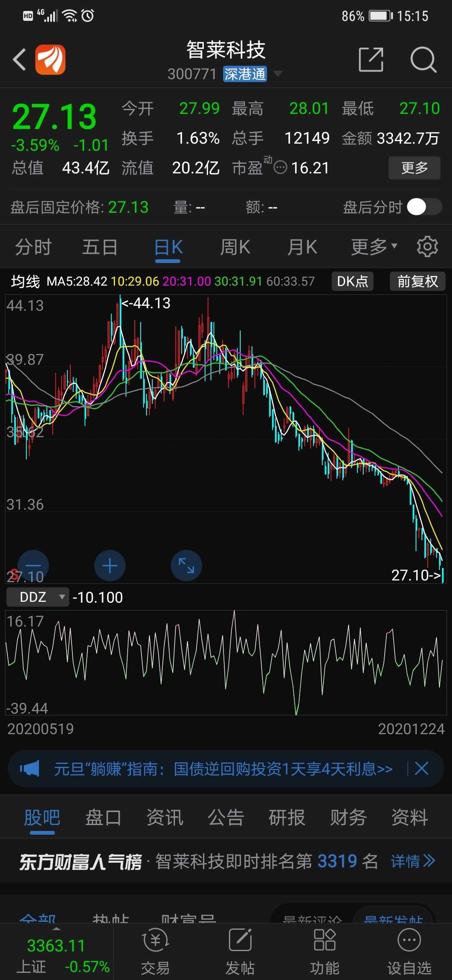The width and height of the screenshot is (452, 980).
Task: Tap the 均线 moving average label
Action: 25,281
